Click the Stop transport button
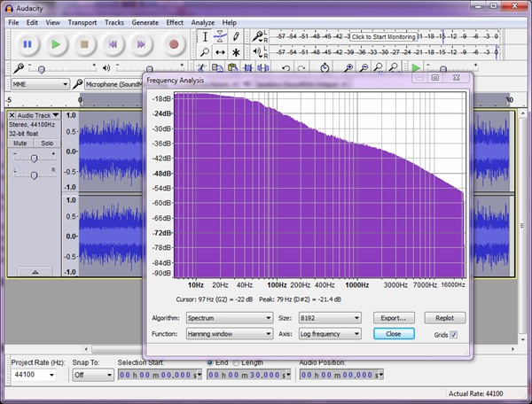 point(84,44)
